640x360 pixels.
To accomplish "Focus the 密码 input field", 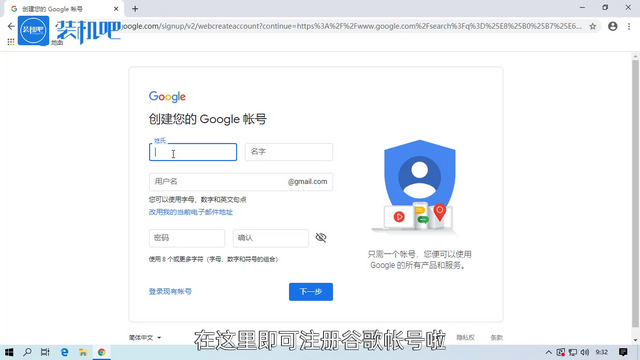I will coord(187,238).
